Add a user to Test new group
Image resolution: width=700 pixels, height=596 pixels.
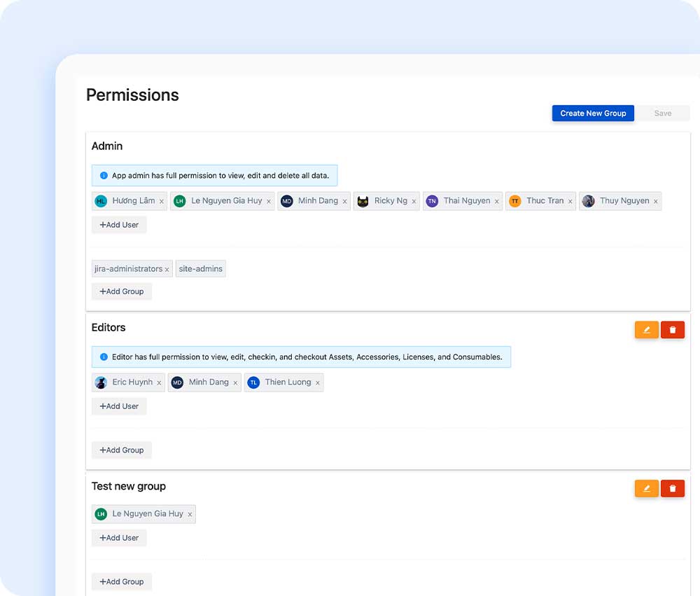pyautogui.click(x=119, y=537)
